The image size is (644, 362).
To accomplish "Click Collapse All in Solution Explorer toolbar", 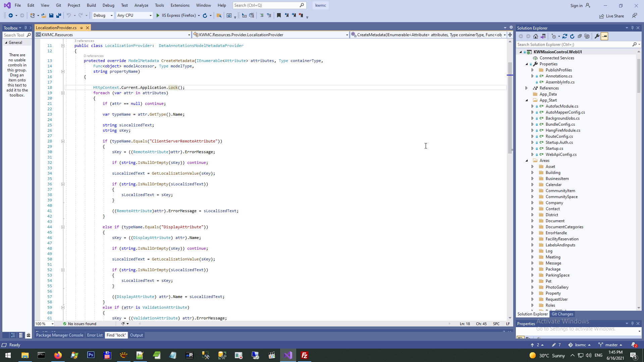I will pyautogui.click(x=580, y=36).
